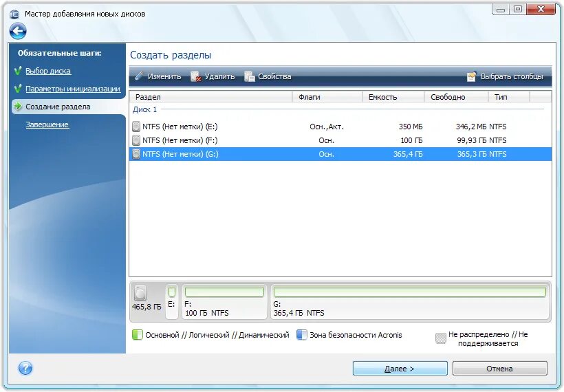
Task: Click the gray Не распределено legend icon
Action: tap(441, 338)
